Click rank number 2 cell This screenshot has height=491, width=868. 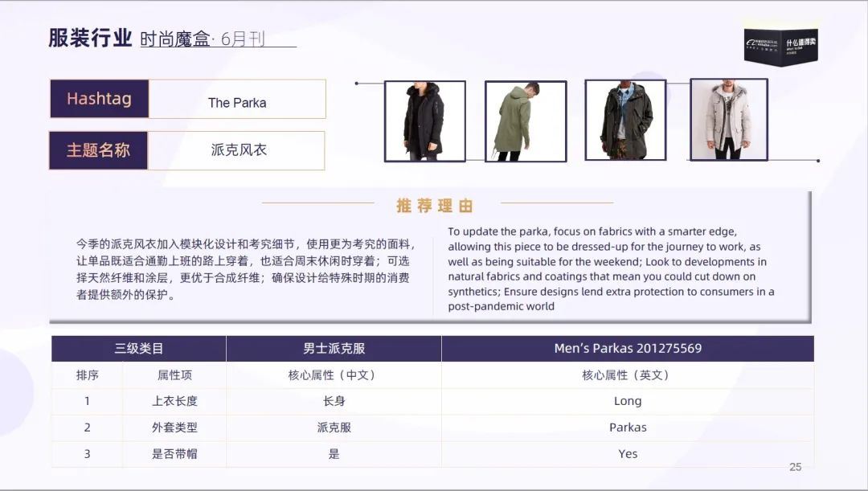click(88, 428)
